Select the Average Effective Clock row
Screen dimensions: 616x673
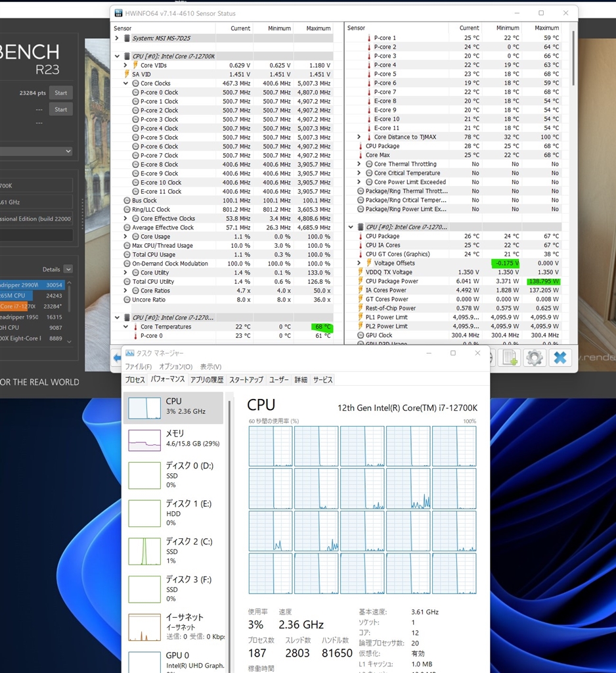(x=228, y=227)
